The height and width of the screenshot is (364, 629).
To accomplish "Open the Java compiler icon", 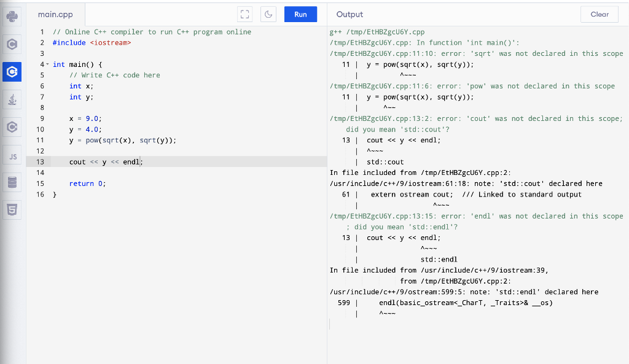I will pyautogui.click(x=12, y=99).
